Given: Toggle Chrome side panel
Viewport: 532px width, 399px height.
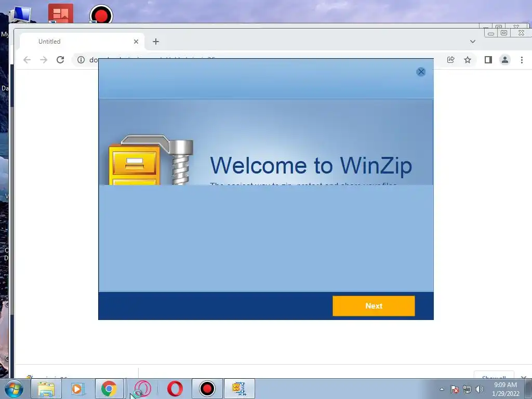Looking at the screenshot, I should click(x=488, y=60).
